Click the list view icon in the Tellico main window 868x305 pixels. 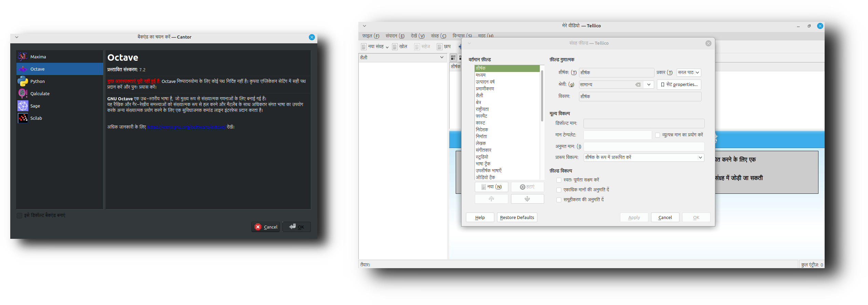(453, 58)
